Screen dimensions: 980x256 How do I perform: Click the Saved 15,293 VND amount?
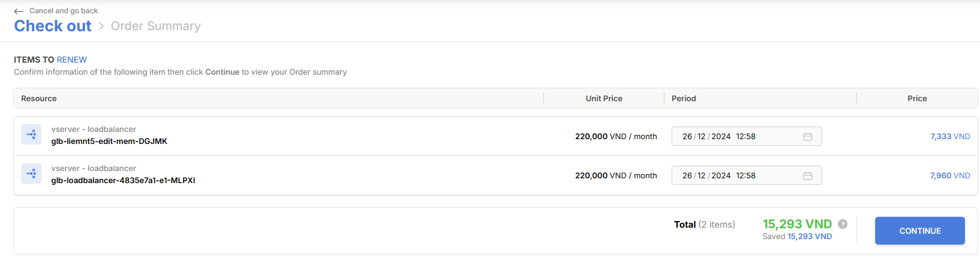tap(810, 237)
